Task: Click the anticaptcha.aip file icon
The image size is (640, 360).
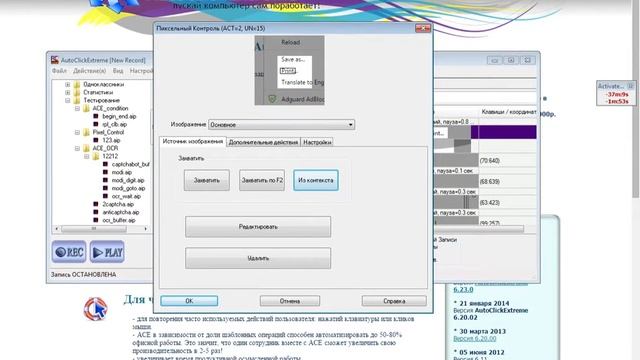Action: [96, 212]
